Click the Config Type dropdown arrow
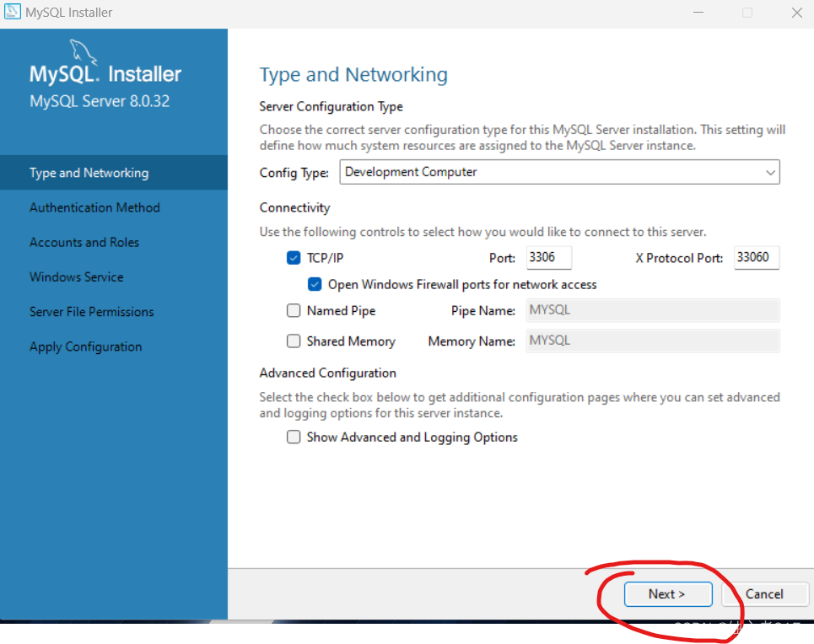The width and height of the screenshot is (814, 644). (x=770, y=172)
